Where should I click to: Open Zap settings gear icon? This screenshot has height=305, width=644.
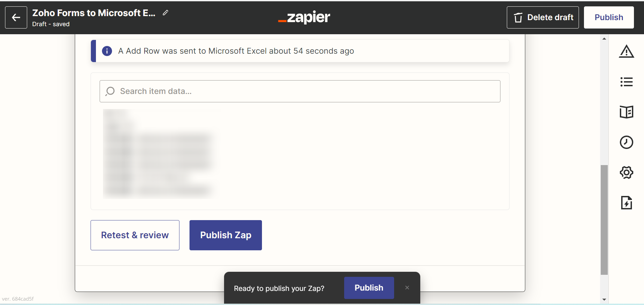(626, 172)
